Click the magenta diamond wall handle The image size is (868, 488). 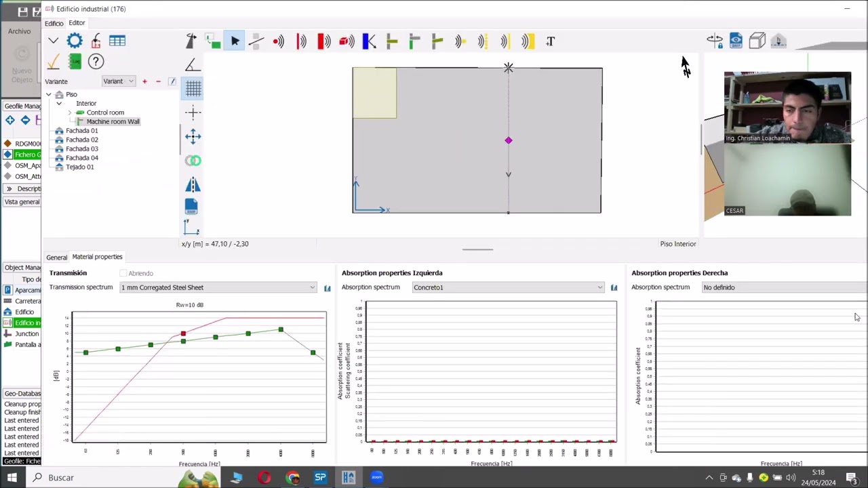pos(509,140)
